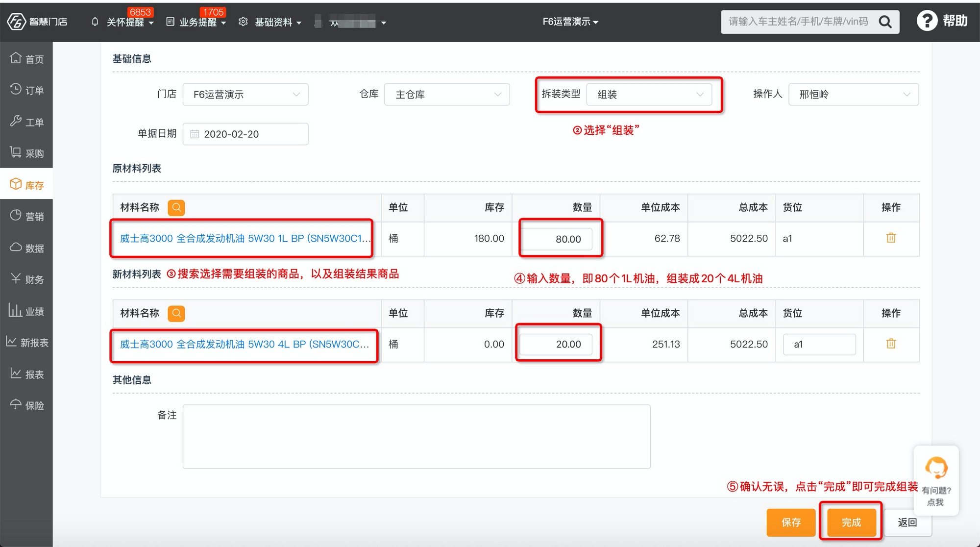The width and height of the screenshot is (980, 547).
Task: Edit the 20.00 quantity field
Action: coord(556,344)
